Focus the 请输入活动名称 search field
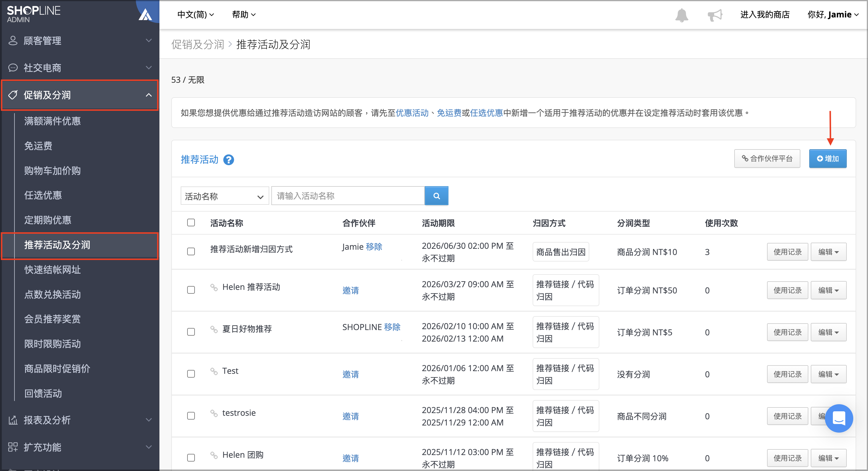 tap(348, 196)
